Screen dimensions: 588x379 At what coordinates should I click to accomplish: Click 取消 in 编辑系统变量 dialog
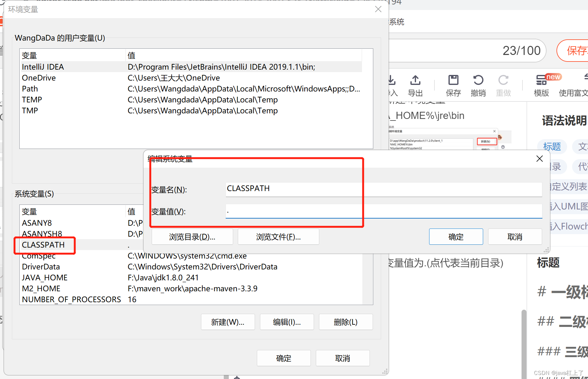point(515,237)
